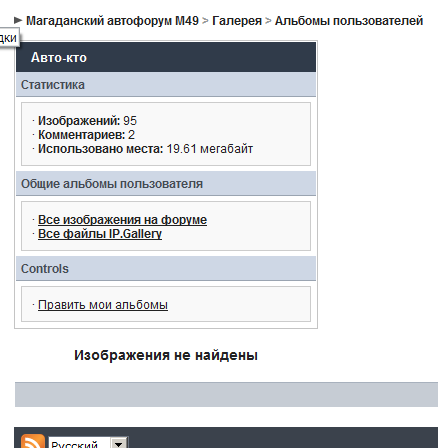
Task: Click the empty gray bar below the message
Action: coord(226,395)
